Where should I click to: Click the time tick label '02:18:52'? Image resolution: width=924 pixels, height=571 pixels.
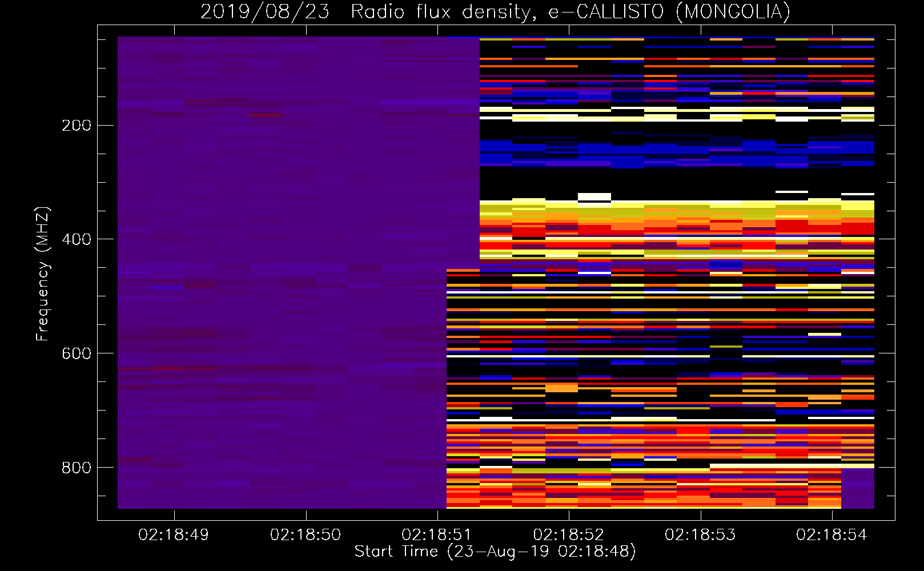569,535
